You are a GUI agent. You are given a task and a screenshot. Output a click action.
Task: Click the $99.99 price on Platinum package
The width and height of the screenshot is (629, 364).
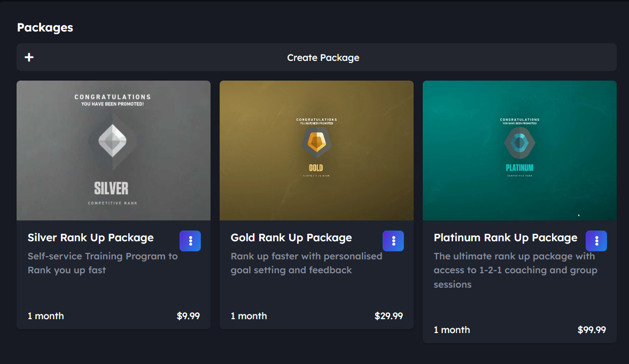(x=592, y=330)
